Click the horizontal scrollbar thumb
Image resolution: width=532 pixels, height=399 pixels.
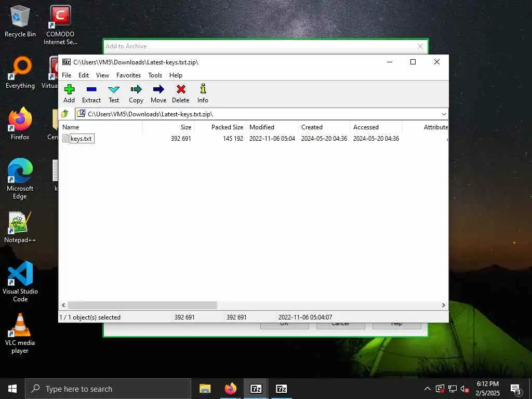[x=142, y=305]
